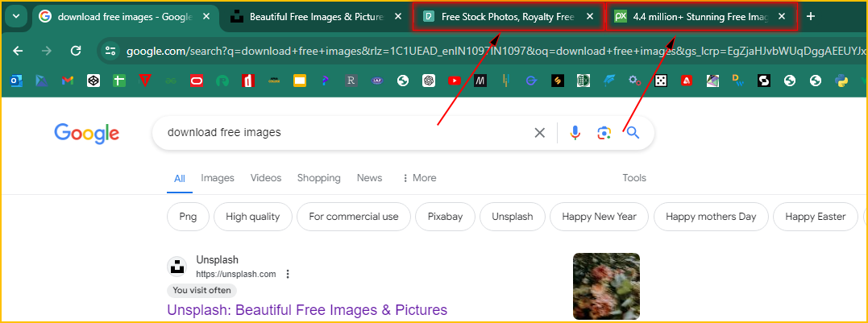
Task: Expand the More search filters menu
Action: pyautogui.click(x=418, y=178)
